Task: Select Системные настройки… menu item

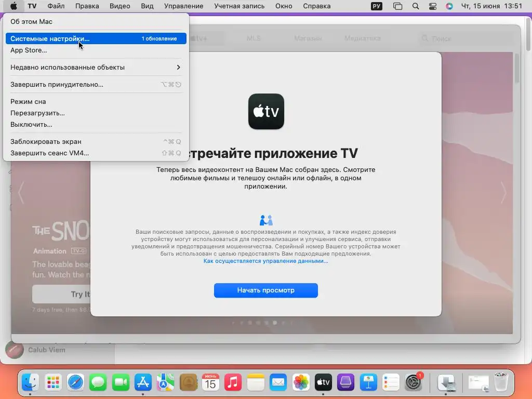Action: pyautogui.click(x=96, y=38)
